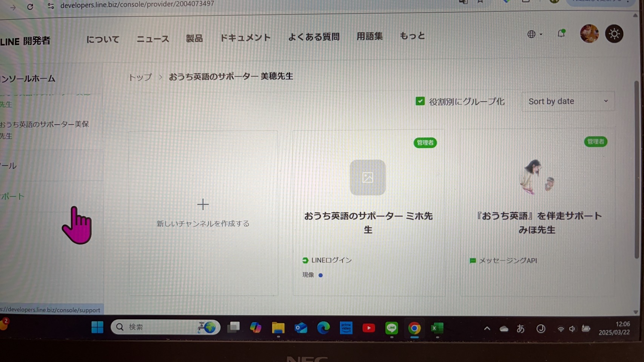Uncheck 役割別にグループ化 checkbox
The image size is (644, 362).
[420, 101]
